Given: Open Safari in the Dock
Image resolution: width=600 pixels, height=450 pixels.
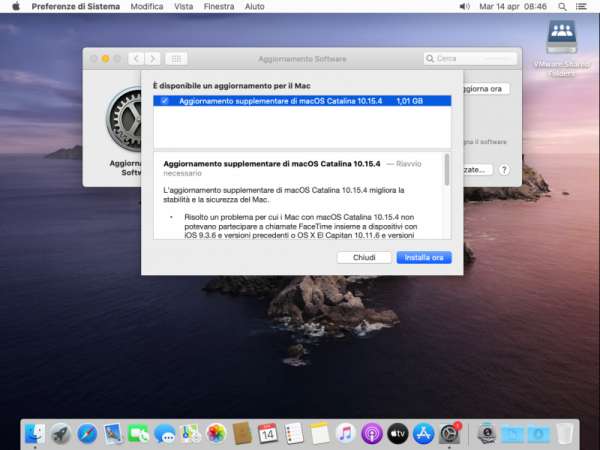Looking at the screenshot, I should pyautogui.click(x=87, y=434).
